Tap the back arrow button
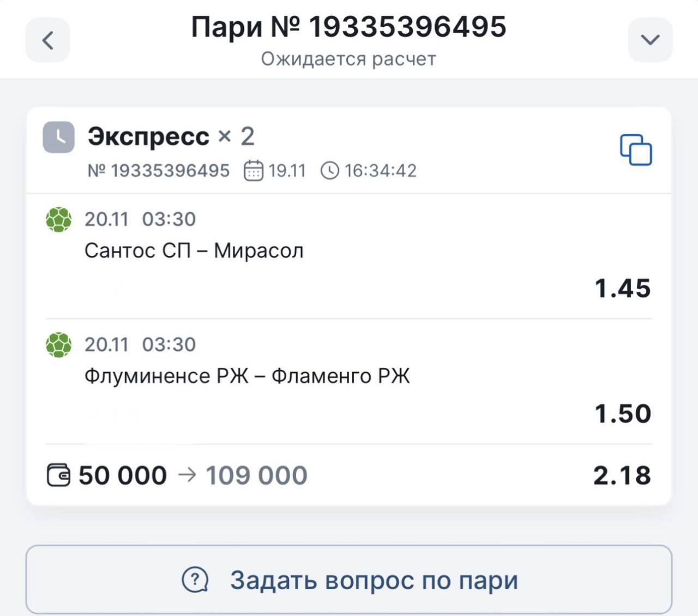The height and width of the screenshot is (616, 698). click(x=47, y=40)
